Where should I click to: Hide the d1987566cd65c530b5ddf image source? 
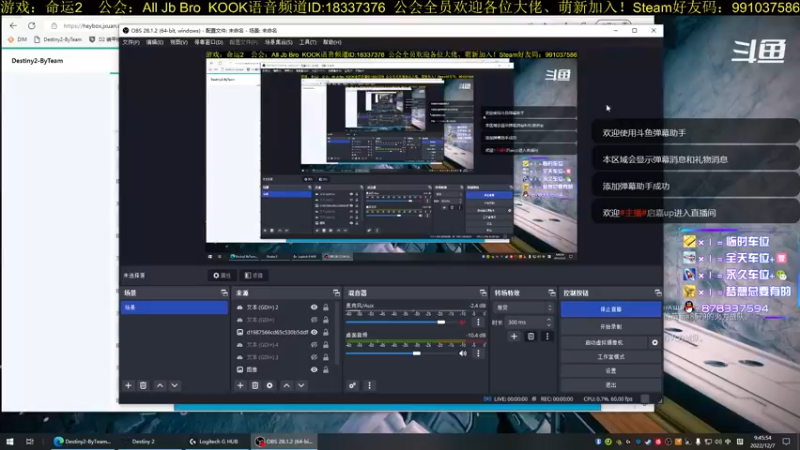[x=314, y=332]
